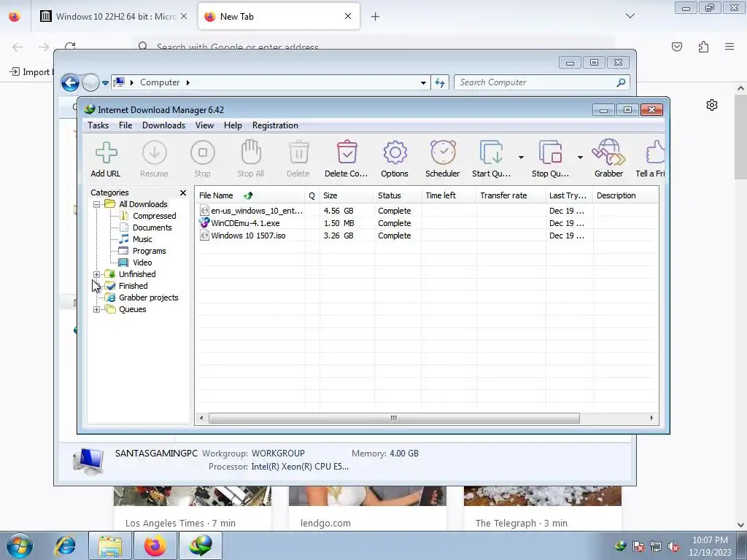This screenshot has height=560, width=747.
Task: Select the Finished category
Action: (x=133, y=286)
